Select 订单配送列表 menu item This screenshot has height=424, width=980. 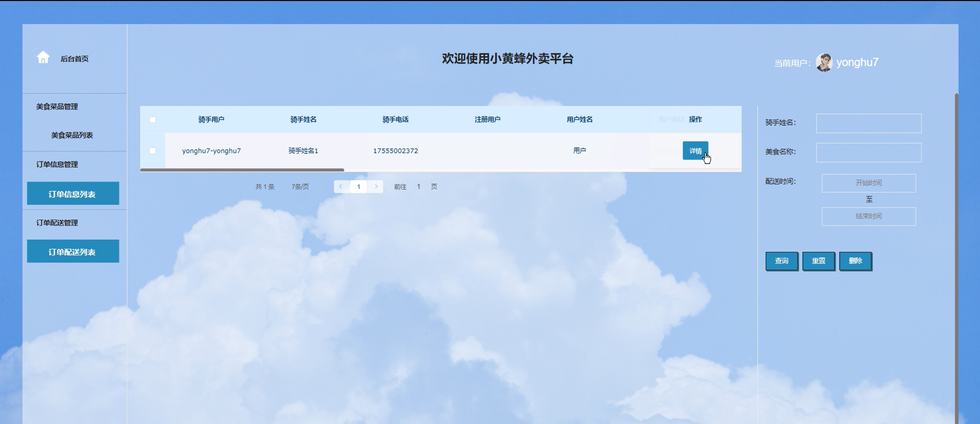coord(73,251)
